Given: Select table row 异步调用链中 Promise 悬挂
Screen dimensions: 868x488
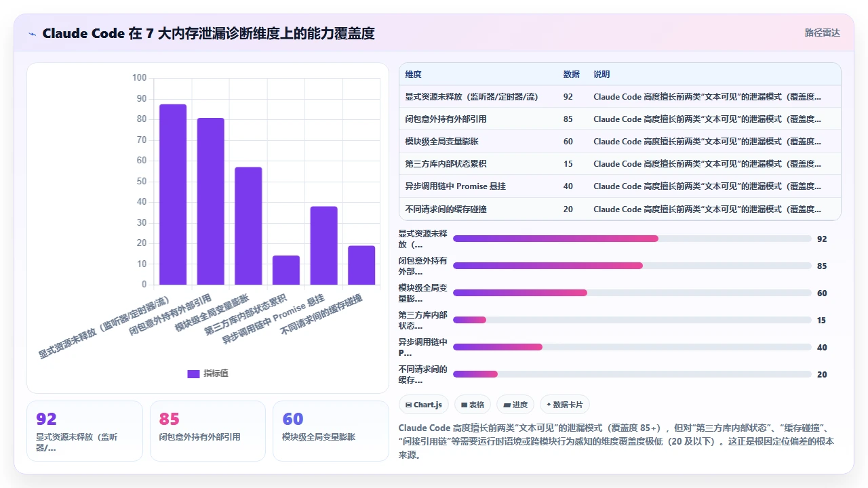Looking at the screenshot, I should (x=620, y=186).
